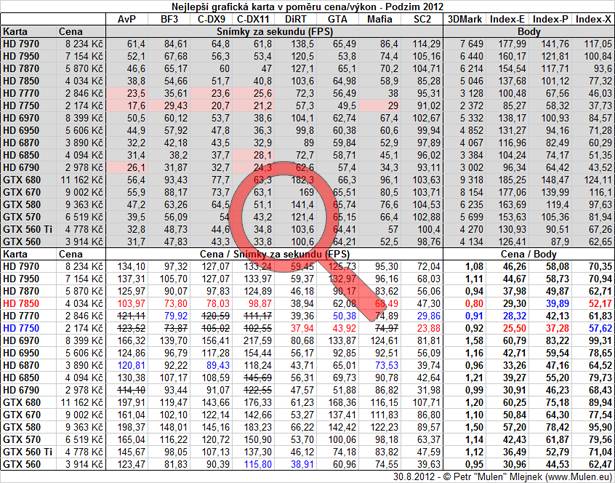The width and height of the screenshot is (615, 483).
Task: Click the Mulen.eu copyright footer text
Action: click(x=503, y=477)
